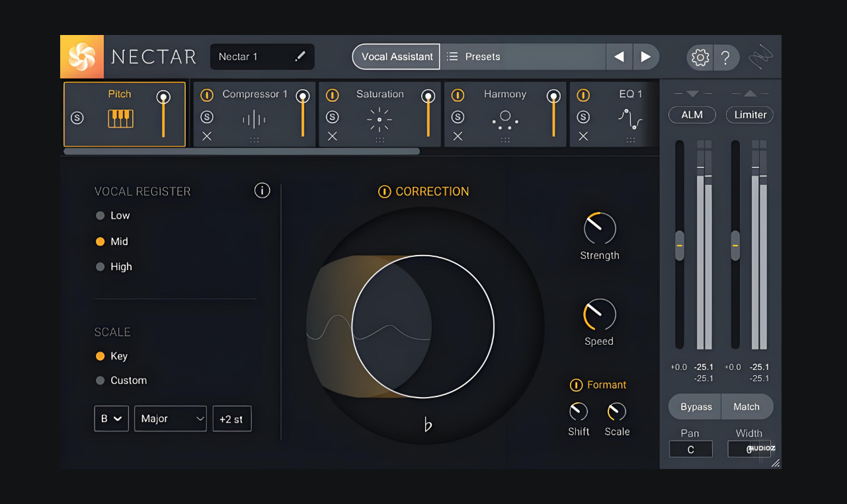Select the Compressor 1 waveform icon

coord(254,120)
